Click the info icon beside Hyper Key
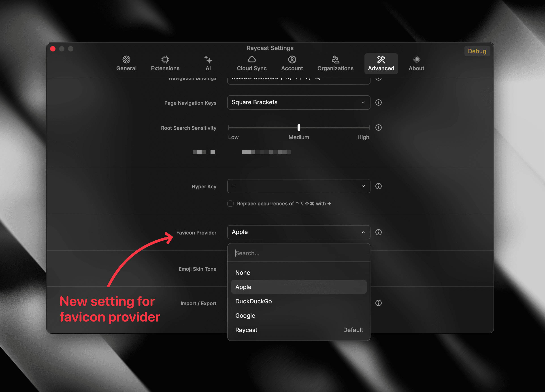This screenshot has width=545, height=392. [379, 186]
